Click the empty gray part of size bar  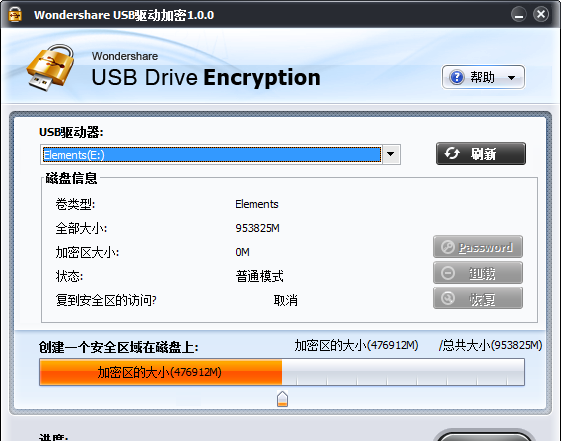coord(403,372)
